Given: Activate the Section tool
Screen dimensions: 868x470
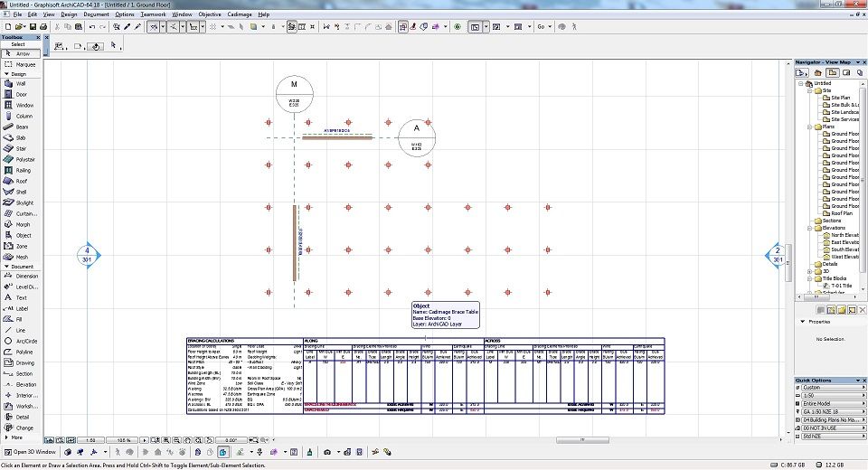Looking at the screenshot, I should (x=21, y=373).
